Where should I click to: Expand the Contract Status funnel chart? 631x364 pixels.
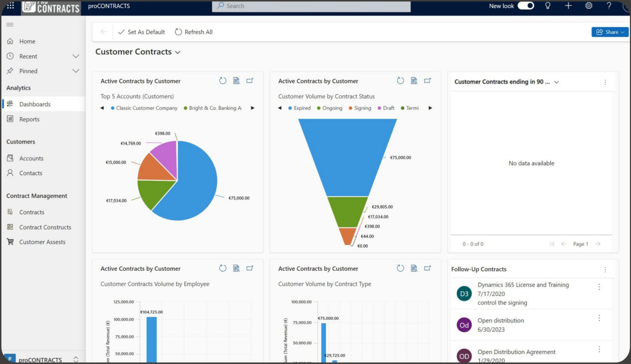coord(428,81)
